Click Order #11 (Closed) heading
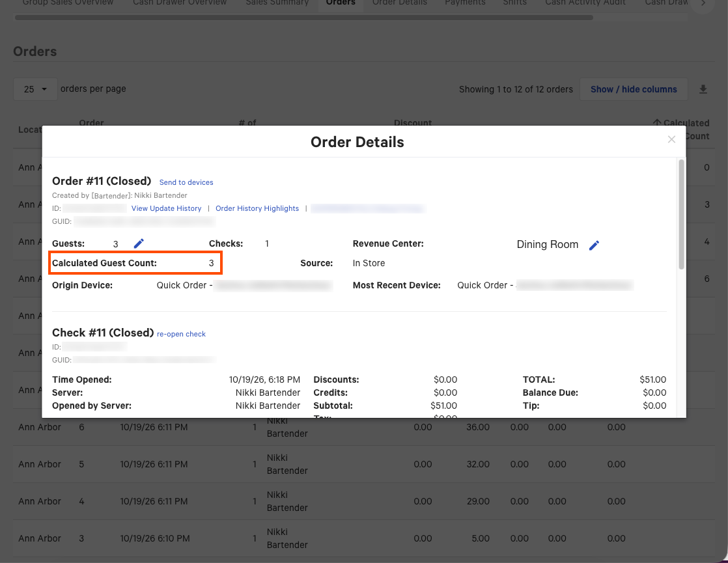 (x=102, y=181)
